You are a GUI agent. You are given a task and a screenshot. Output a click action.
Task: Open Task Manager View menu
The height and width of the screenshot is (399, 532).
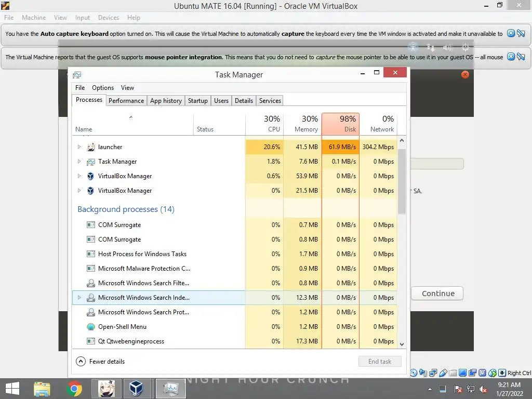(127, 87)
